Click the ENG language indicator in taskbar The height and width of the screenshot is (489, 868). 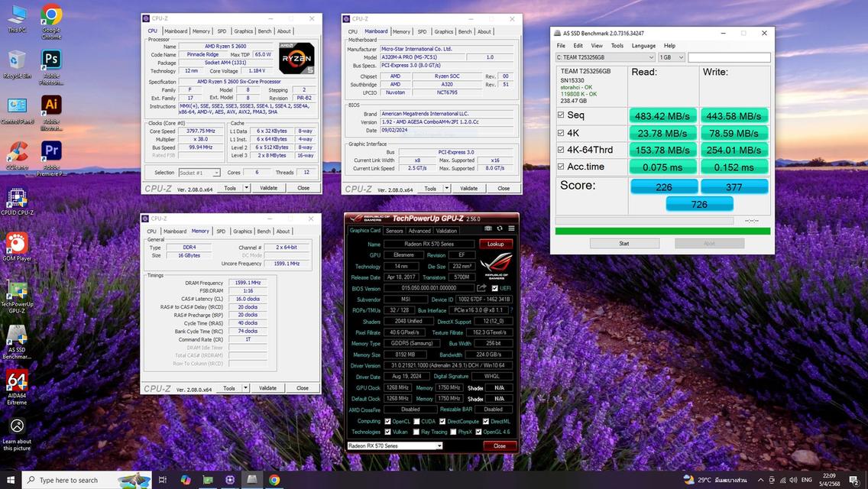tap(807, 480)
